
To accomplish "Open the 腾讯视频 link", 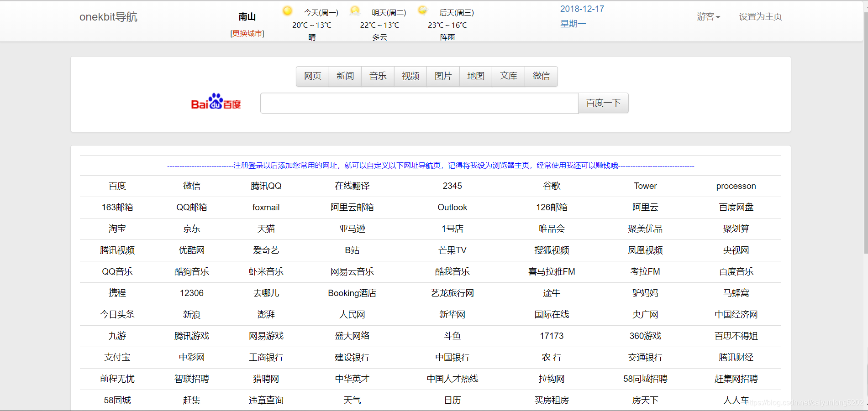I will tap(117, 250).
